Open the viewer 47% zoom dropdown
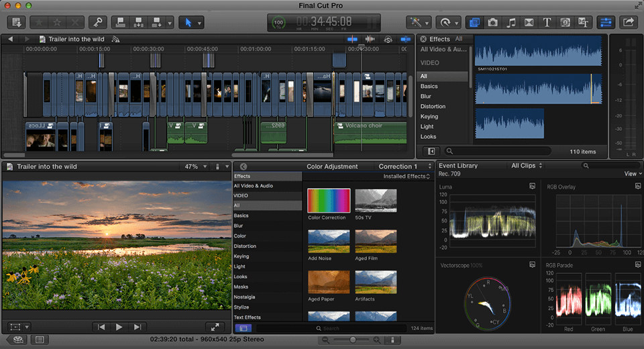The height and width of the screenshot is (349, 644). click(196, 166)
